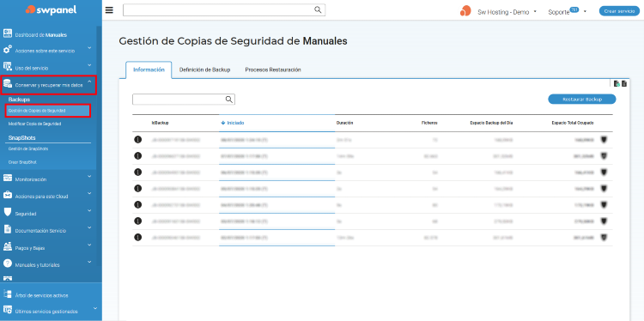Sort by the Ficheros column header
Viewport: 644px width, 321px height.
(x=429, y=123)
